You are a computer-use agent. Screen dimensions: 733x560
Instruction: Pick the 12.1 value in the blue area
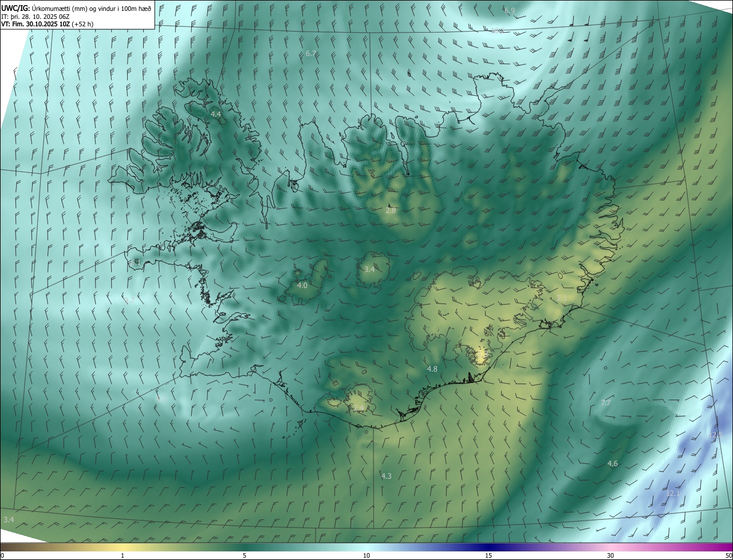[x=673, y=494]
